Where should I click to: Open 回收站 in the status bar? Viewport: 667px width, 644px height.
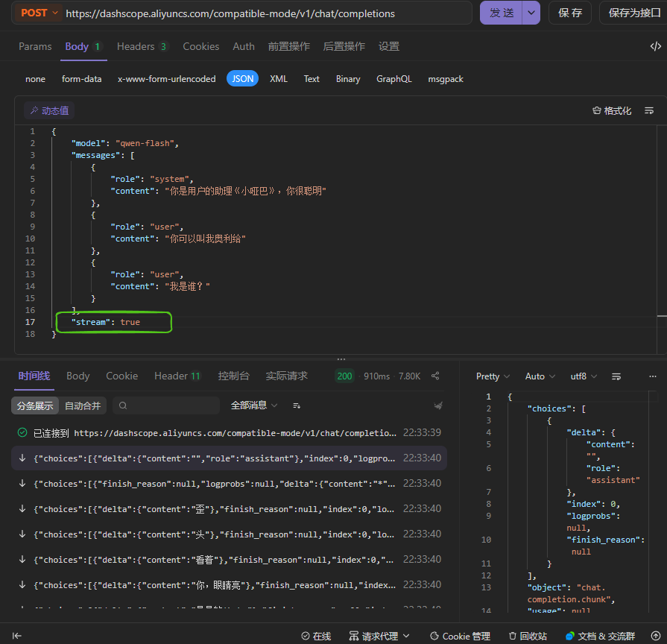pyautogui.click(x=528, y=636)
